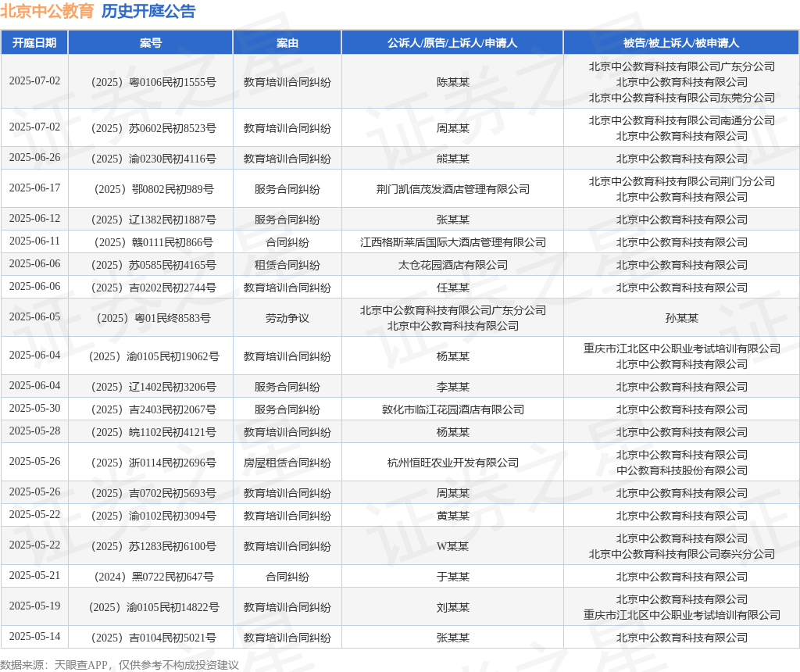Click plaintiff 陈某某
This screenshot has width=800, height=672.
pos(452,82)
